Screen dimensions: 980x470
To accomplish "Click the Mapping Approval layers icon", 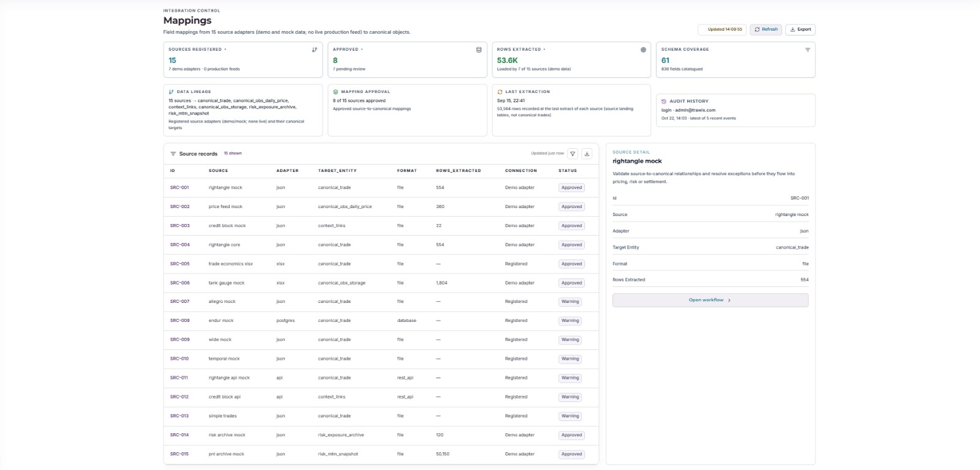I will (336, 92).
